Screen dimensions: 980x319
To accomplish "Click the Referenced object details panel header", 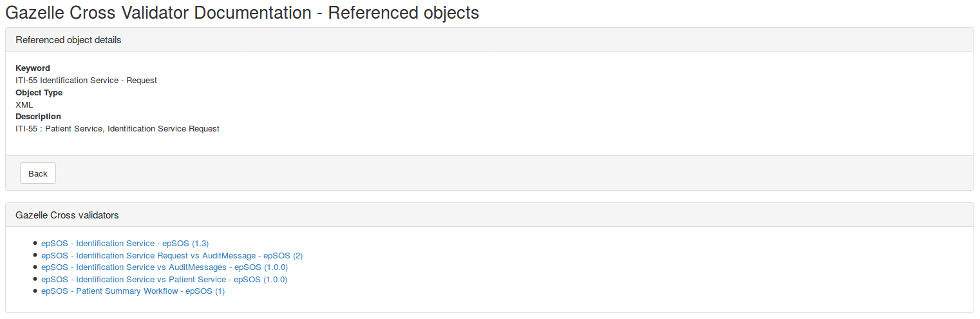I will [x=68, y=40].
